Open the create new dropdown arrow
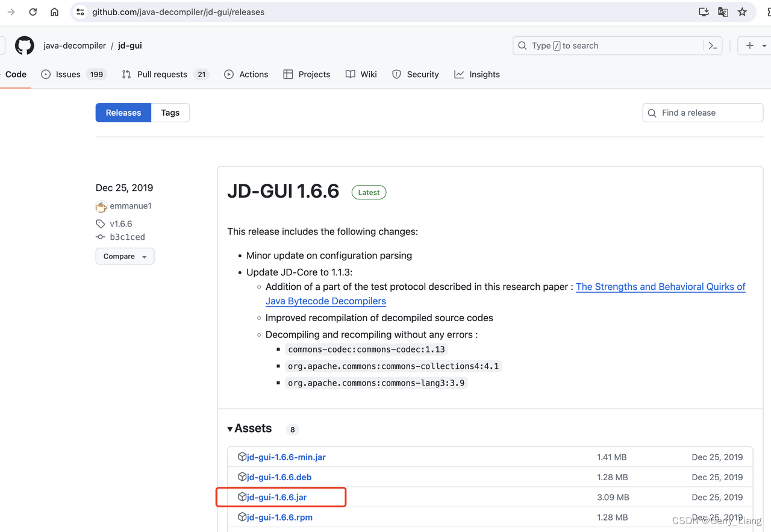This screenshot has height=532, width=771. click(x=764, y=46)
